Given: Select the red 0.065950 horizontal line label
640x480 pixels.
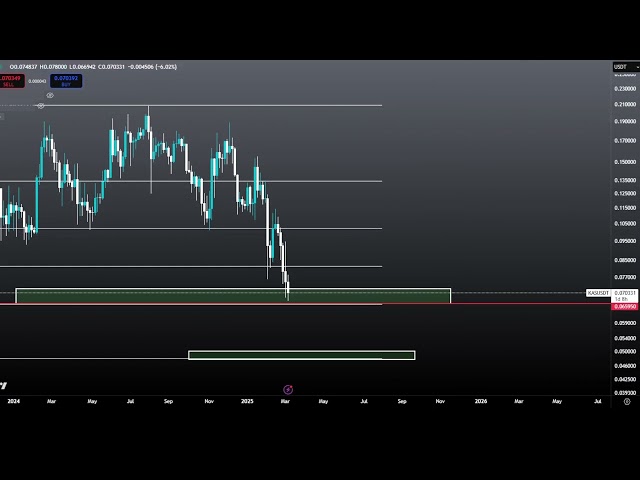Looking at the screenshot, I should pos(625,305).
